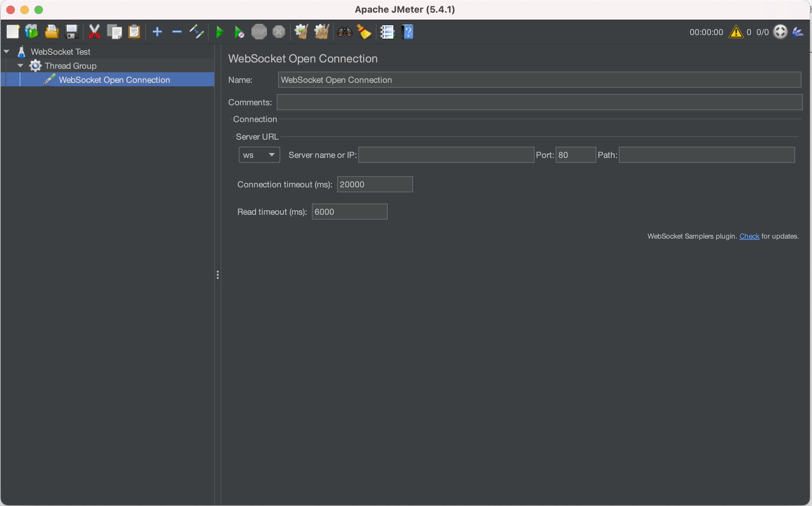The image size is (812, 506).
Task: Open the Templates icon in toolbar
Action: (x=32, y=32)
